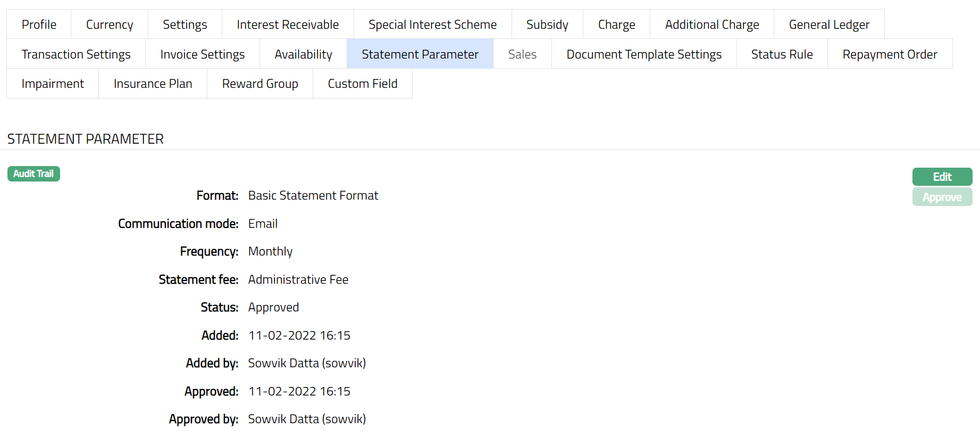This screenshot has width=980, height=437.
Task: Go to the Status Rule tab
Action: 782,54
